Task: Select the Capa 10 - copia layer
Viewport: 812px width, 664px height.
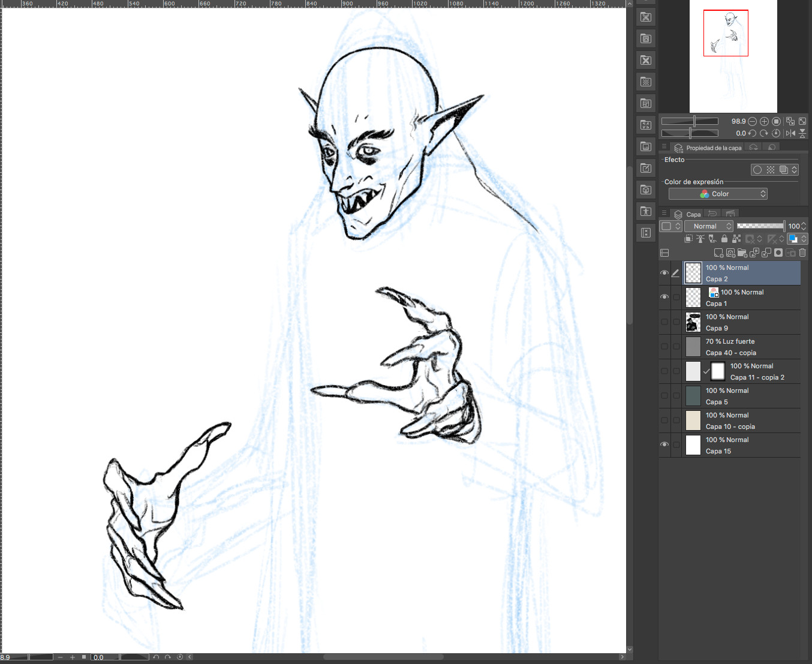Action: (x=742, y=420)
